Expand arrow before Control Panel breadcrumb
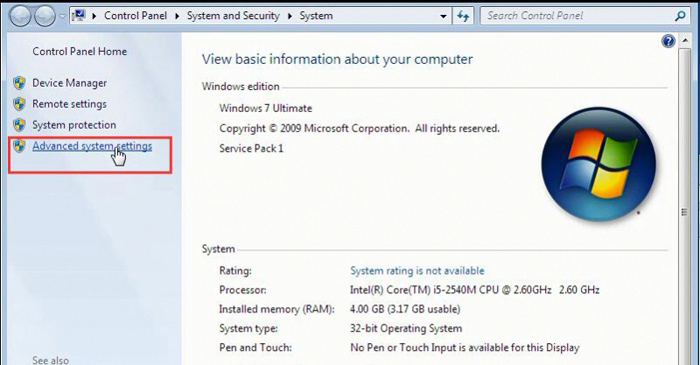This screenshot has height=365, width=700. click(94, 16)
